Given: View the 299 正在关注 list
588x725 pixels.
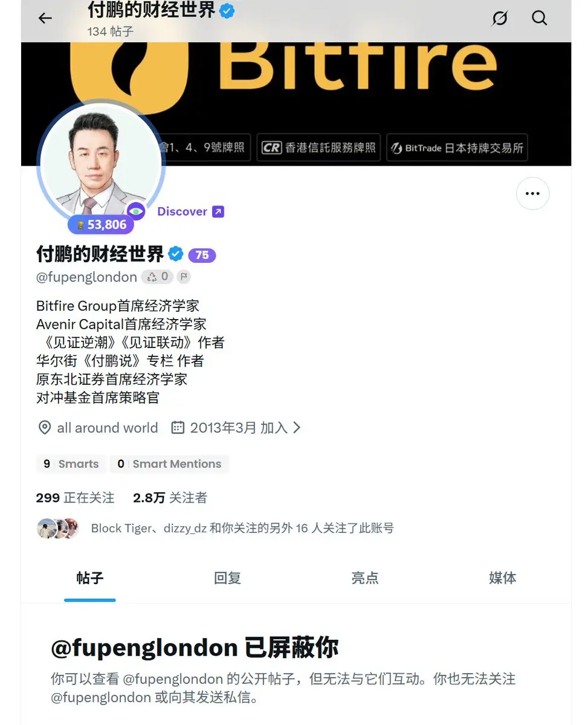Looking at the screenshot, I should pos(75,498).
